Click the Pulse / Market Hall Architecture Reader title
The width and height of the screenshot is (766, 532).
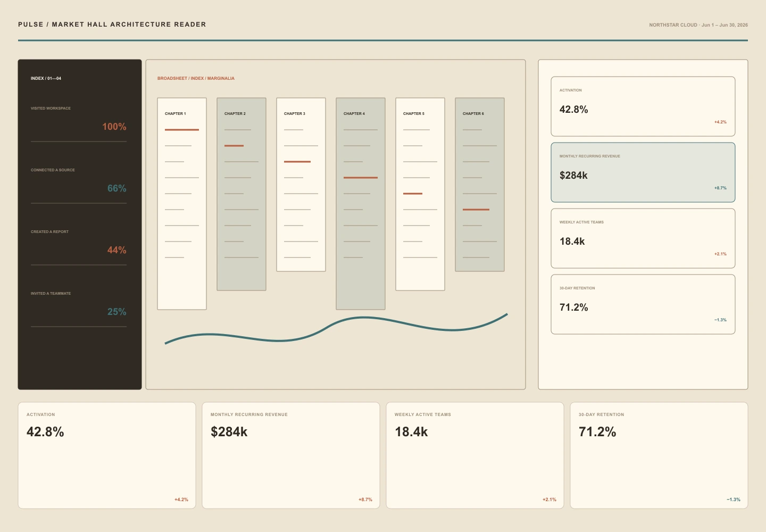pos(112,24)
